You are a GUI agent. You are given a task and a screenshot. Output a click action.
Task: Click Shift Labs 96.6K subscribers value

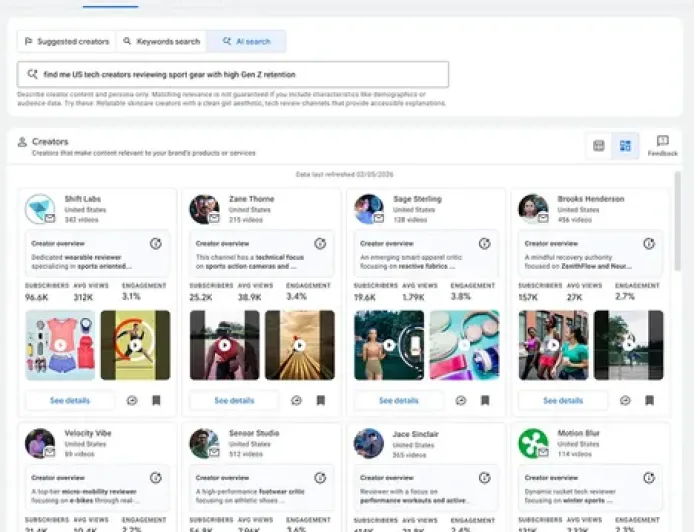tap(36, 297)
